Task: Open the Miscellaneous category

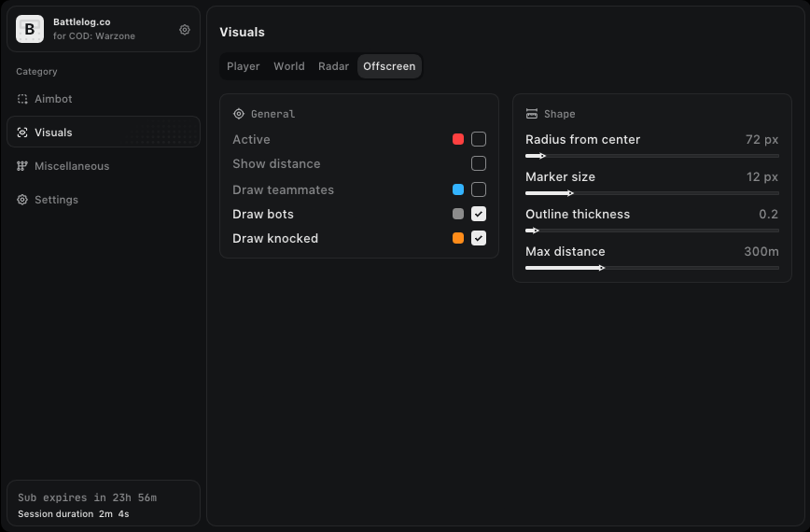Action: (x=104, y=166)
